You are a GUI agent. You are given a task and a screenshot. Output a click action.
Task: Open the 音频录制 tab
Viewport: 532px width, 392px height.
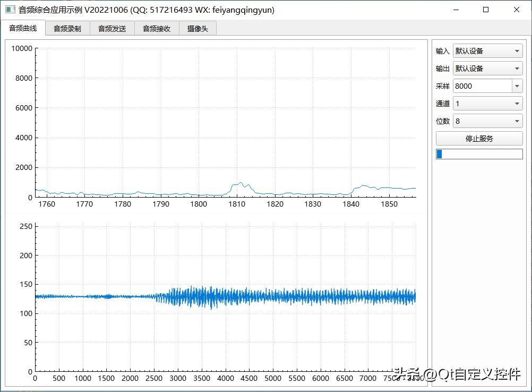[x=67, y=29]
